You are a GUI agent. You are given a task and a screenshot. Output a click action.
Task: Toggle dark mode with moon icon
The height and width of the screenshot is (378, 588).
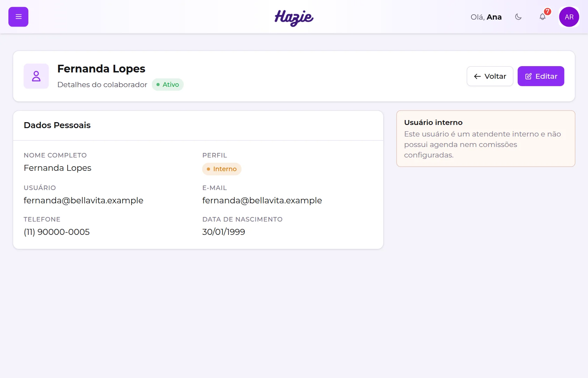pyautogui.click(x=518, y=17)
